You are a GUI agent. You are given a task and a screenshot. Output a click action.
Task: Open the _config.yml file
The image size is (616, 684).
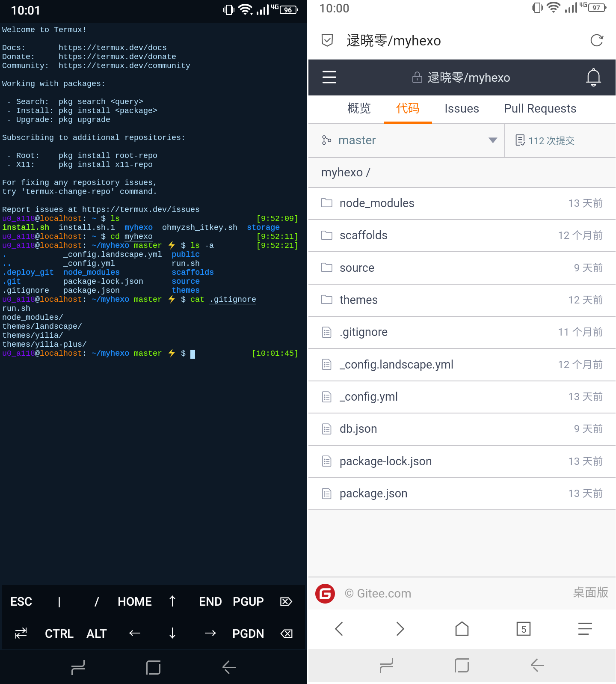tap(368, 397)
